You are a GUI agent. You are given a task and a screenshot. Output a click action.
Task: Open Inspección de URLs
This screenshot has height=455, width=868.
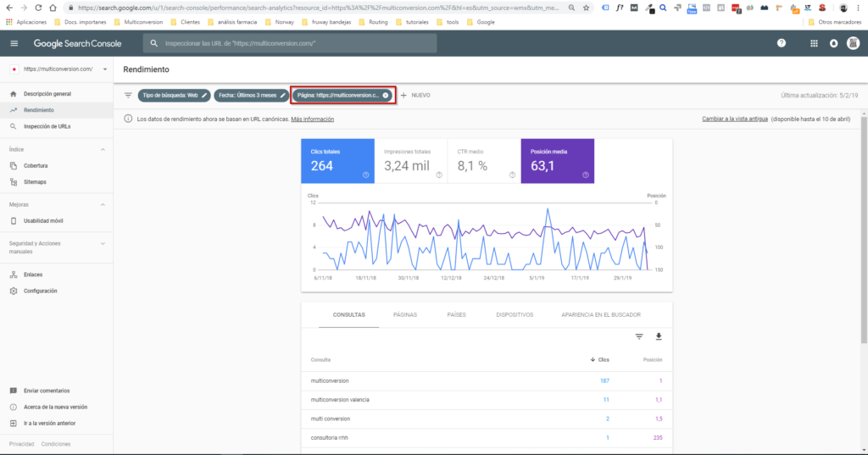click(x=57, y=127)
